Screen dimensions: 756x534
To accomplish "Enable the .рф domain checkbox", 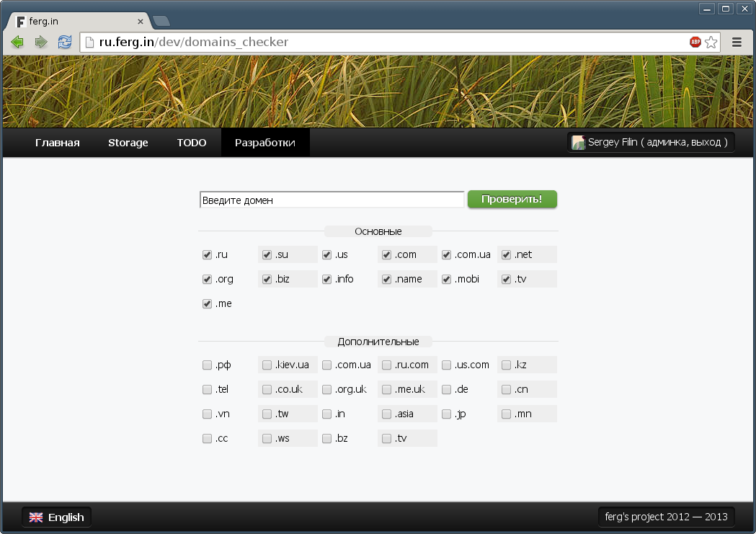I will point(207,365).
